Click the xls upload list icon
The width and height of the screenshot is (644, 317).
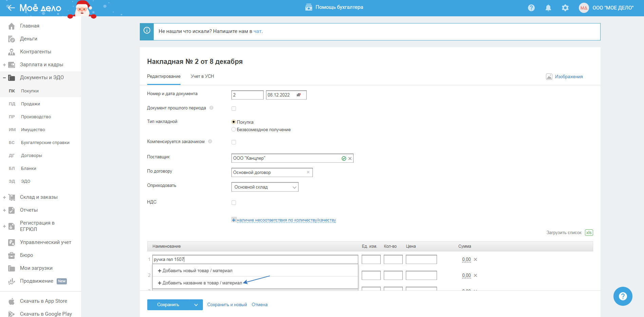click(589, 233)
